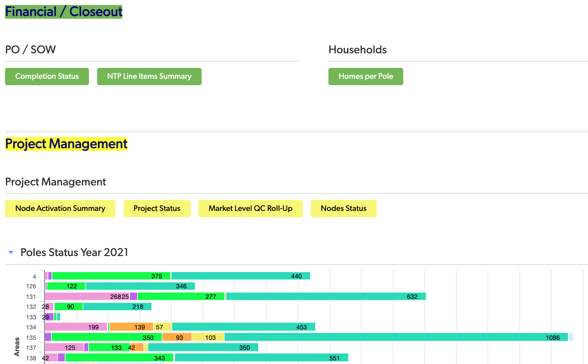Collapse the Poles Status Year 2021 section
This screenshot has width=588, height=364.
[x=11, y=252]
